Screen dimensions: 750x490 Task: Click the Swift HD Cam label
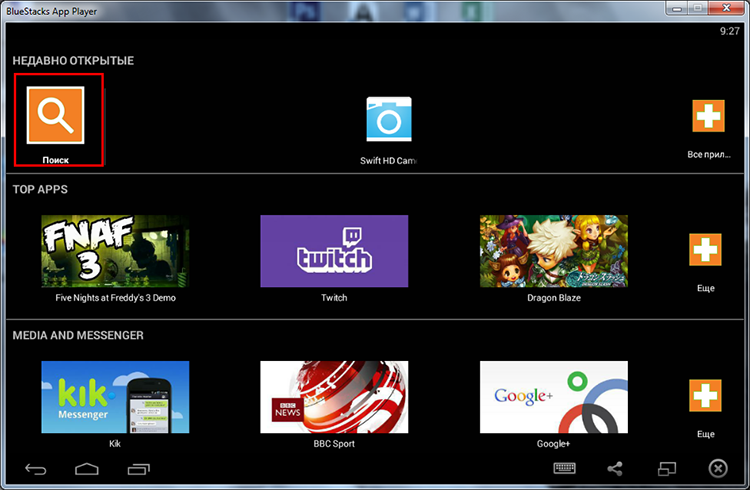(388, 161)
